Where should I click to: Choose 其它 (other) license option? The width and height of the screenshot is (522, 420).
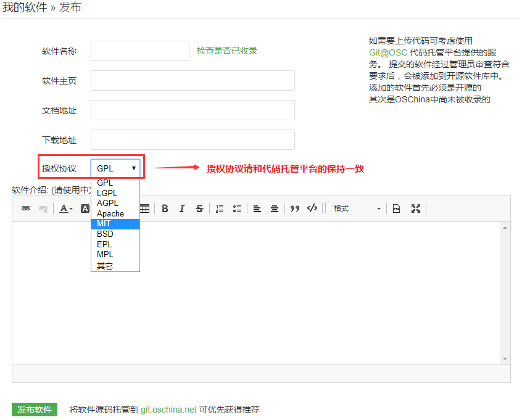(x=115, y=266)
